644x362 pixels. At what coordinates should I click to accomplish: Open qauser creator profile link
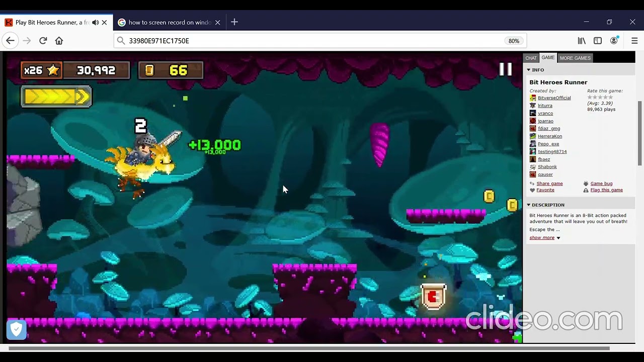(x=545, y=174)
